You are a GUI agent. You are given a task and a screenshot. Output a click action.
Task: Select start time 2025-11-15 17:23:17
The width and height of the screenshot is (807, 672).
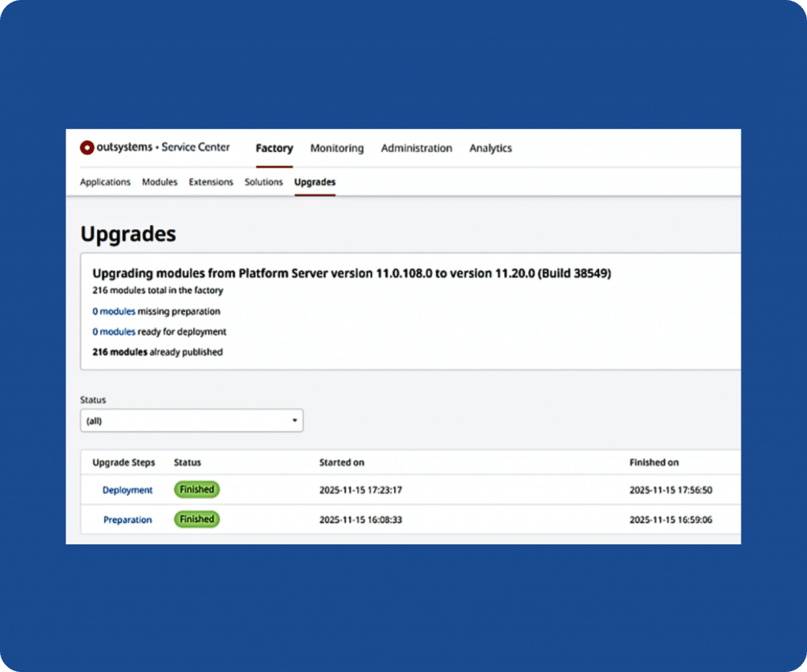361,490
